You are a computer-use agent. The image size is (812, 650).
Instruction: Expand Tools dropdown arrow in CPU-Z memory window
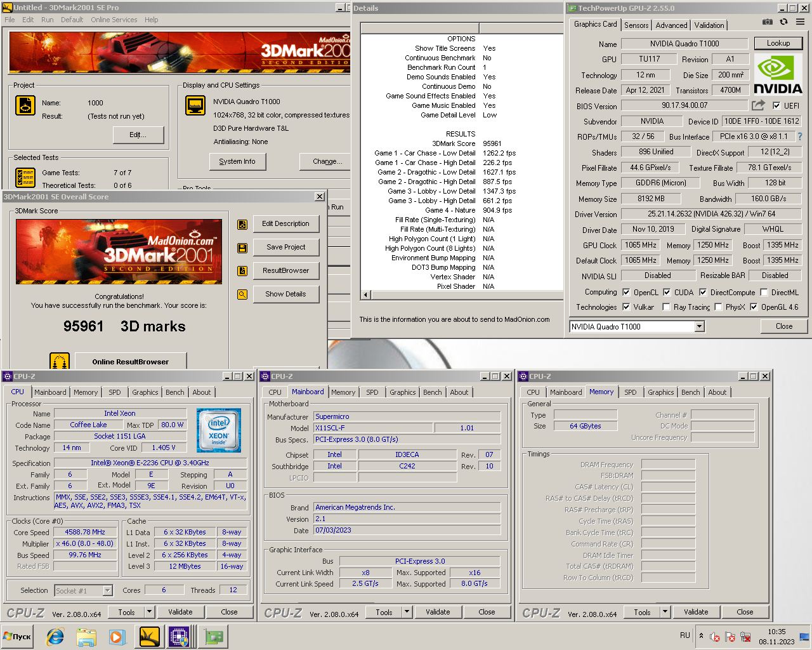click(665, 612)
